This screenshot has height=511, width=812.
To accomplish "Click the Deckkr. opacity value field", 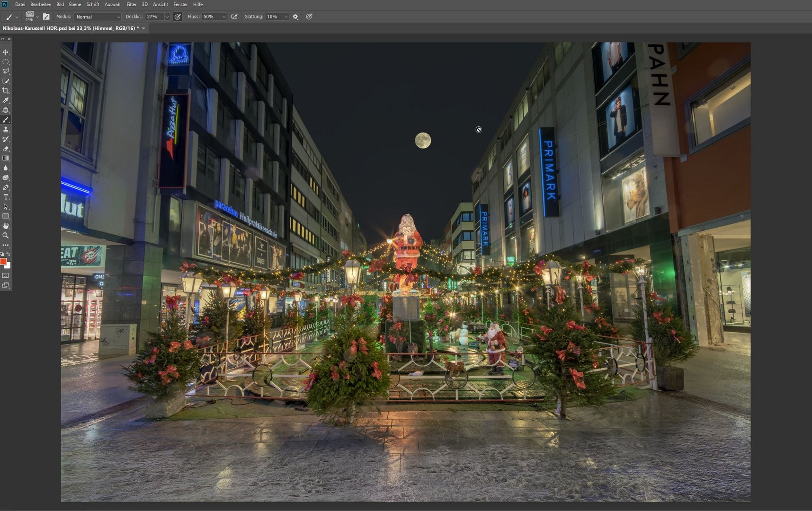I will coord(155,17).
